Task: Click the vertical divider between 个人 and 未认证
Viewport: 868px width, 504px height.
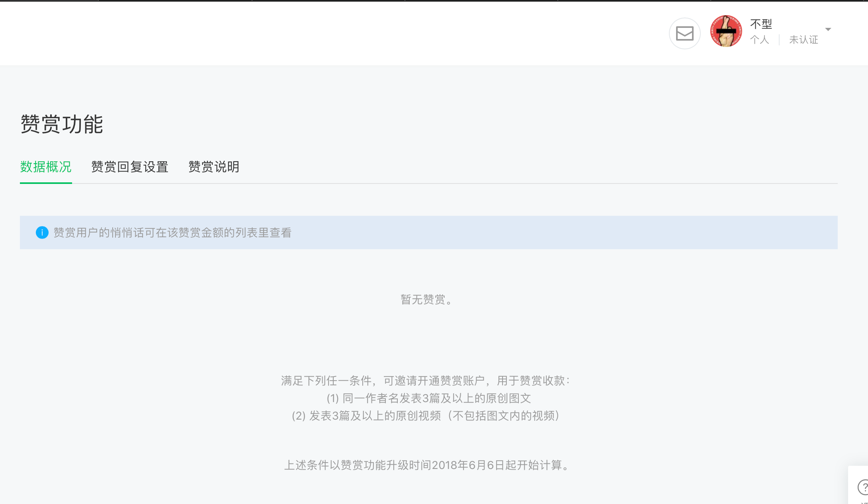Action: pyautogui.click(x=779, y=40)
